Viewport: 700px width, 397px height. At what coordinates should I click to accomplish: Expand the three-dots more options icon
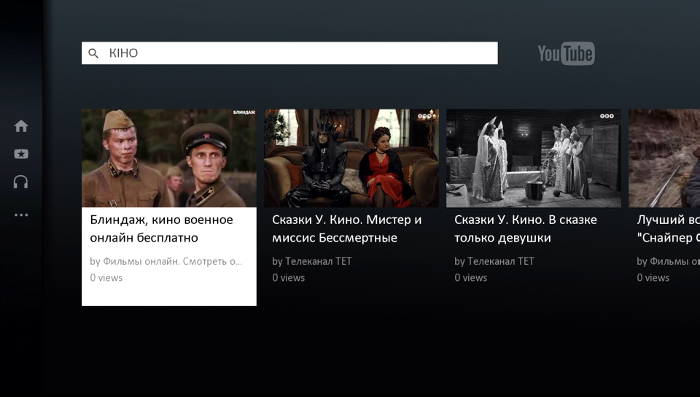[x=21, y=215]
